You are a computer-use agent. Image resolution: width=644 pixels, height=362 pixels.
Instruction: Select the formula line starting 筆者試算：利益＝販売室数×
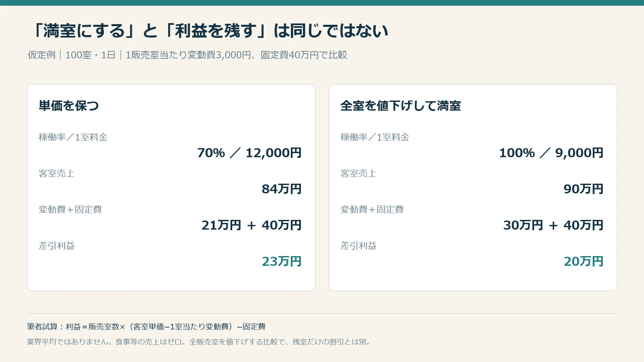pos(146,326)
